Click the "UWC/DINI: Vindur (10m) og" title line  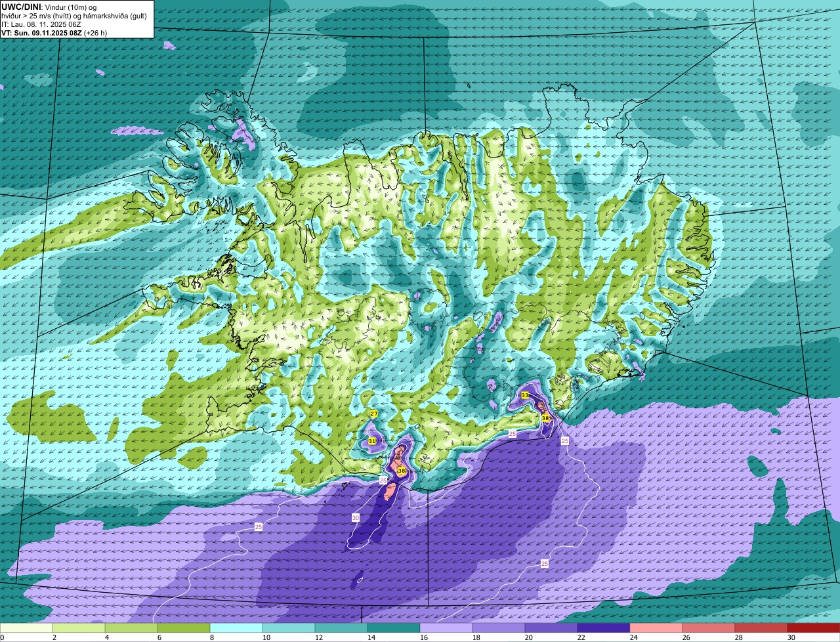[49, 7]
